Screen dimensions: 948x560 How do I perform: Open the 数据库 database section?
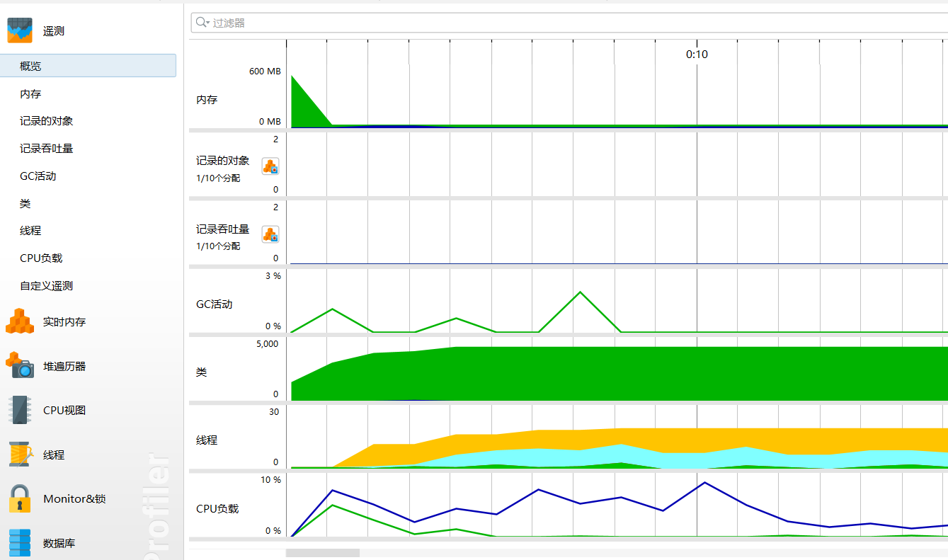tap(20, 543)
